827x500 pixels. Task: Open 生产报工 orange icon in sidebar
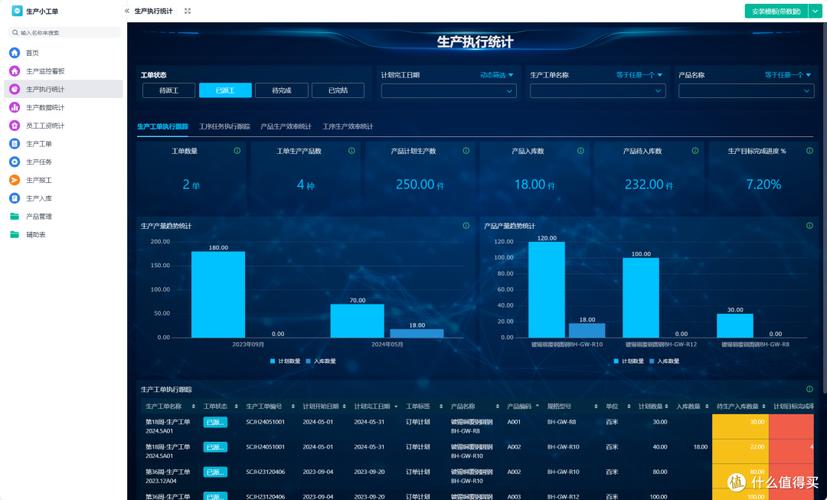[15, 180]
